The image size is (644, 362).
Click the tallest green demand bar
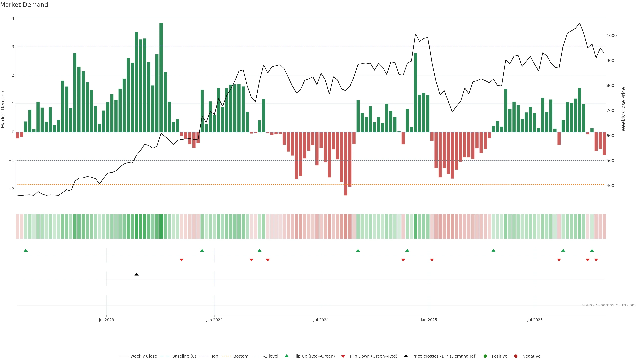(x=161, y=77)
